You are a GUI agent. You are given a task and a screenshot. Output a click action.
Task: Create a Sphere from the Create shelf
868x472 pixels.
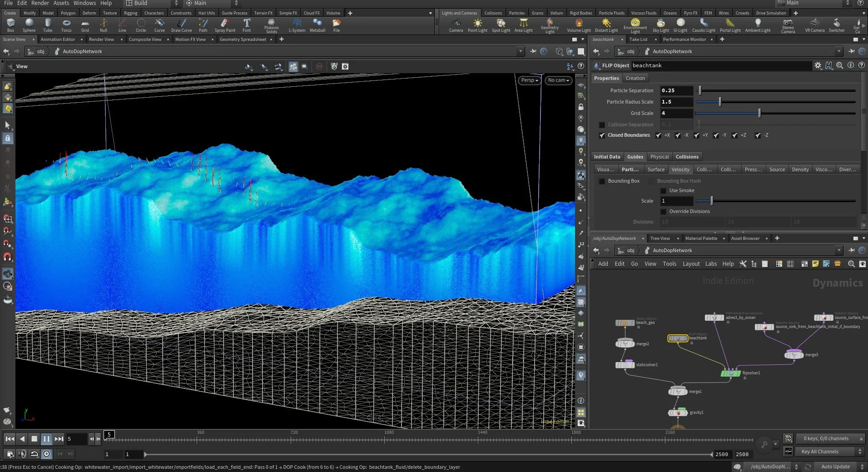pyautogui.click(x=29, y=25)
